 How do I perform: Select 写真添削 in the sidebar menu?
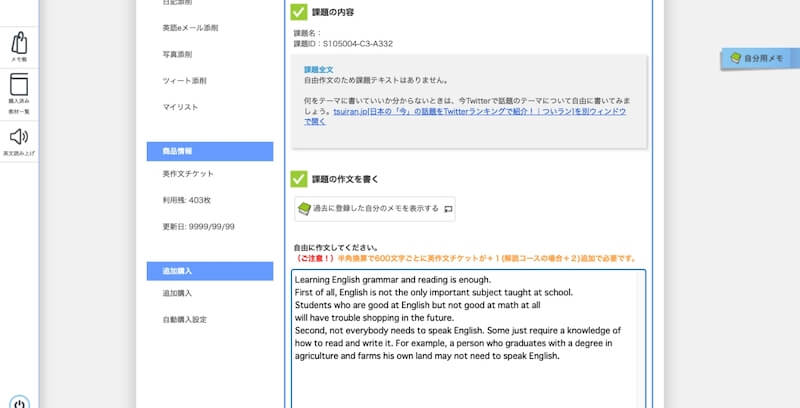point(178,54)
